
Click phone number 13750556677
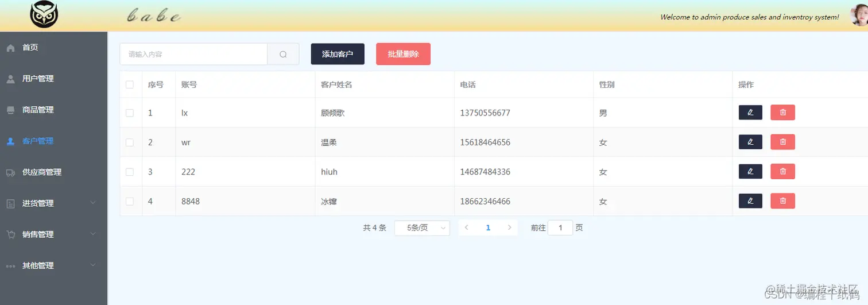pos(485,113)
